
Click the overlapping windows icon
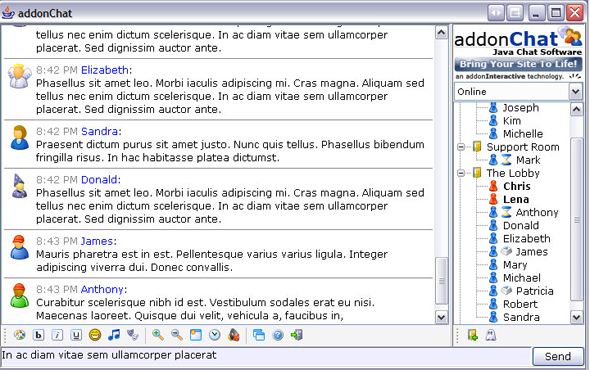point(259,335)
